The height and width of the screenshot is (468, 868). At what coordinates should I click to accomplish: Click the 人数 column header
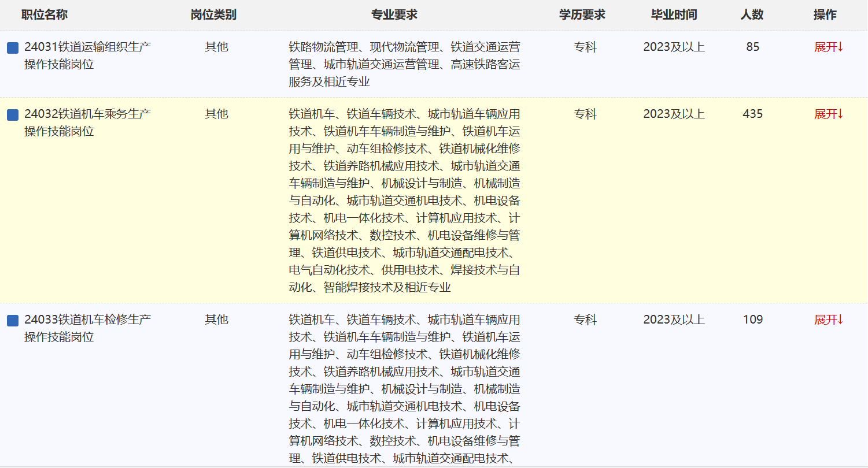click(752, 15)
